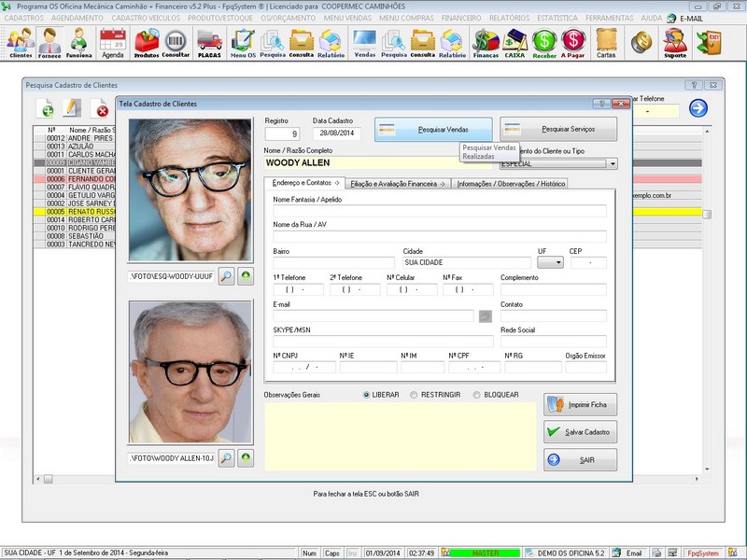Click the magnifier next to the ESQ-WOODY photo path
The width and height of the screenshot is (747, 560).
[227, 276]
